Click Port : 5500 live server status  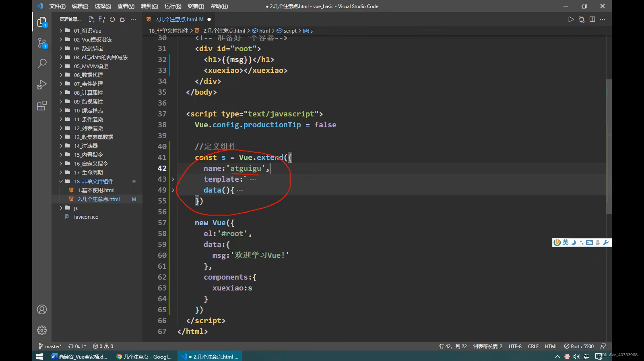(579, 346)
